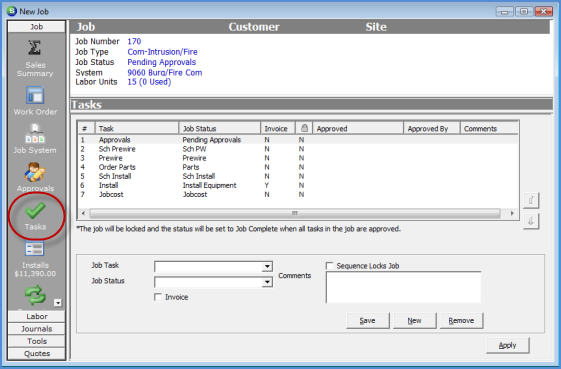Sort by the Task column header
The height and width of the screenshot is (369, 561).
137,128
